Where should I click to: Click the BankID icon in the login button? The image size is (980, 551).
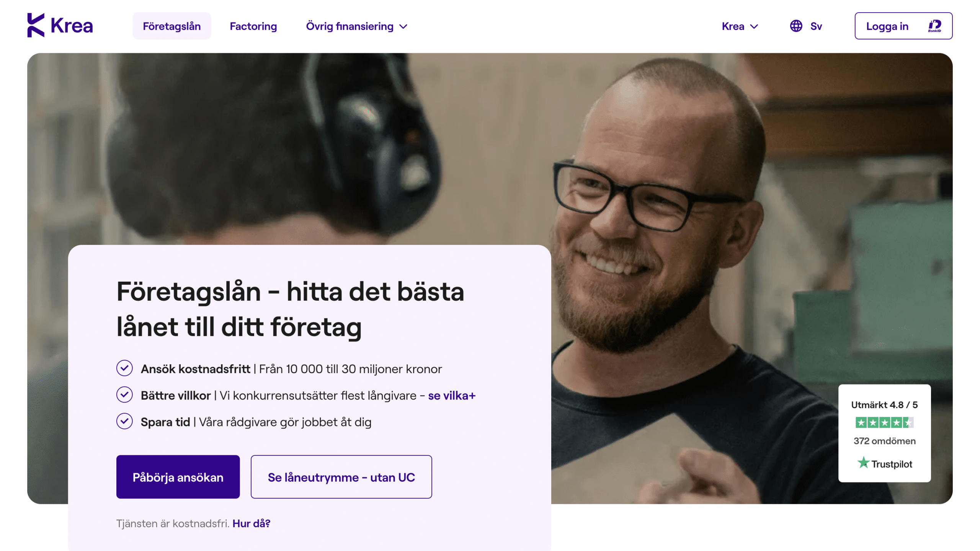[x=934, y=26]
